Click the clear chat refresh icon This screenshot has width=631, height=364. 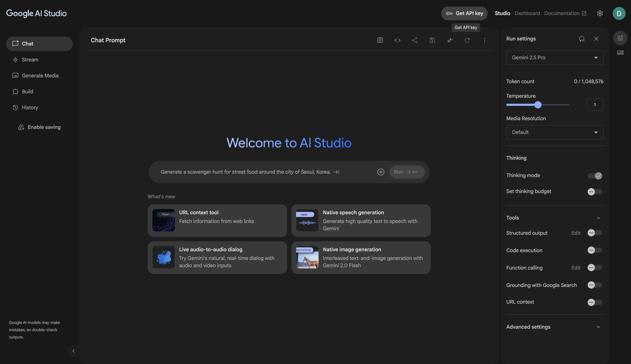click(467, 40)
